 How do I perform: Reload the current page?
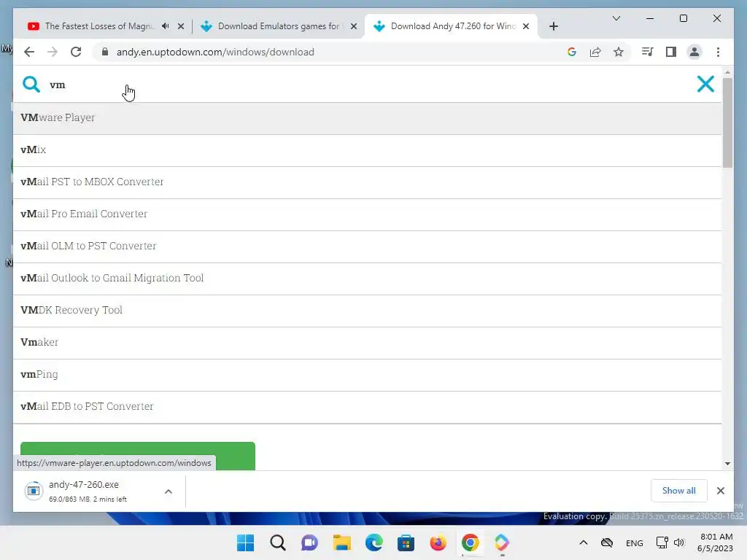pos(76,52)
